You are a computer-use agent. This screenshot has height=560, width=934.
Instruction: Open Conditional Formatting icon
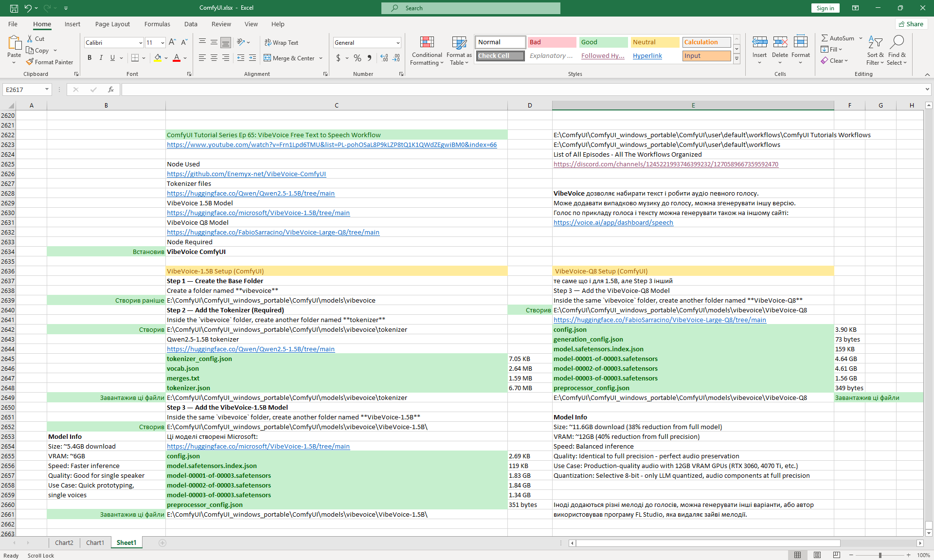point(427,43)
